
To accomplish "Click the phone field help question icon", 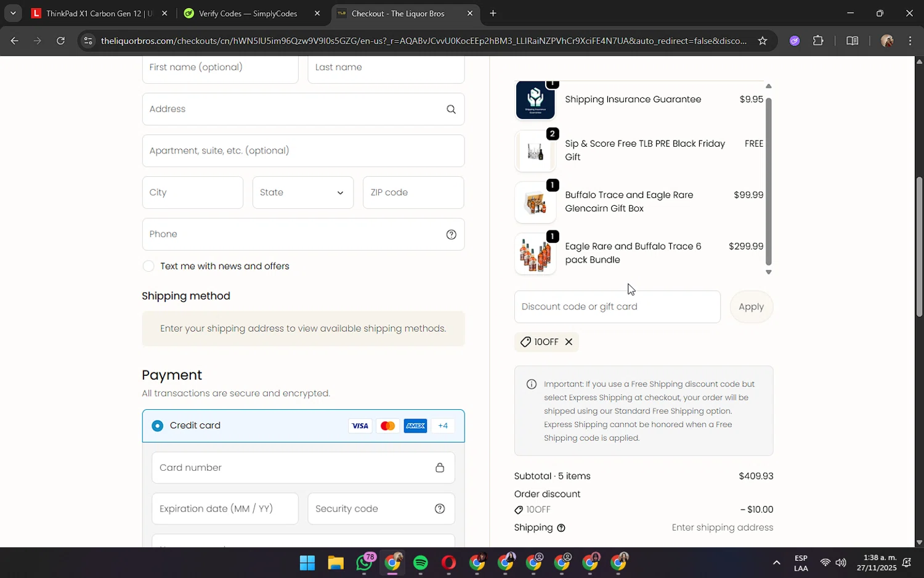I will pyautogui.click(x=451, y=234).
